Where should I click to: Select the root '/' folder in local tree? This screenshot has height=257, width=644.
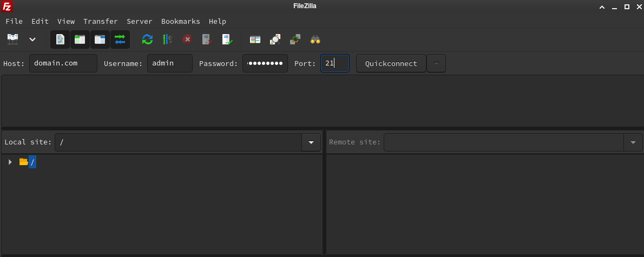tap(32, 162)
